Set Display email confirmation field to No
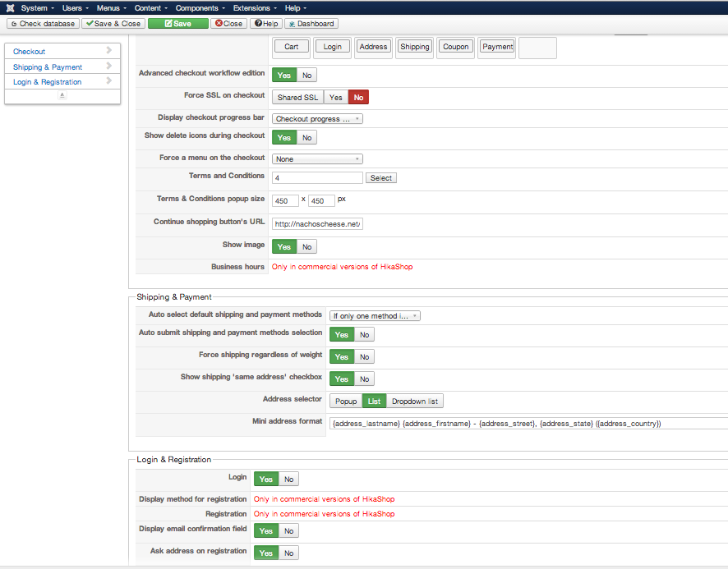The image size is (728, 569). tap(288, 531)
